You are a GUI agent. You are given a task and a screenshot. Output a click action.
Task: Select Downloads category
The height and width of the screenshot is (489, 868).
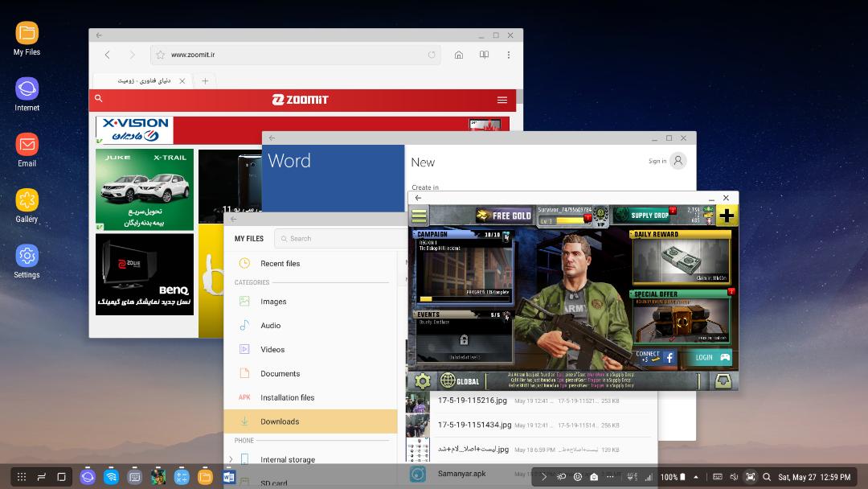pos(310,421)
